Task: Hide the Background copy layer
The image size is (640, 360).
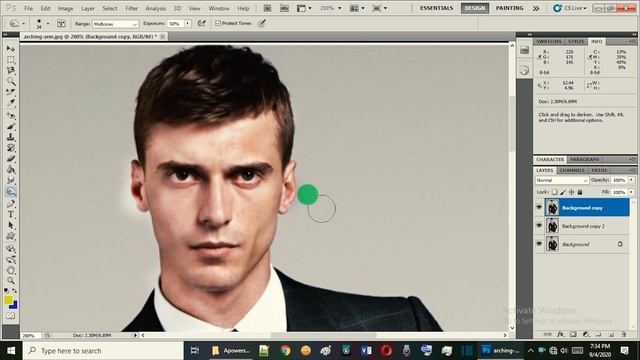Action: coord(539,207)
